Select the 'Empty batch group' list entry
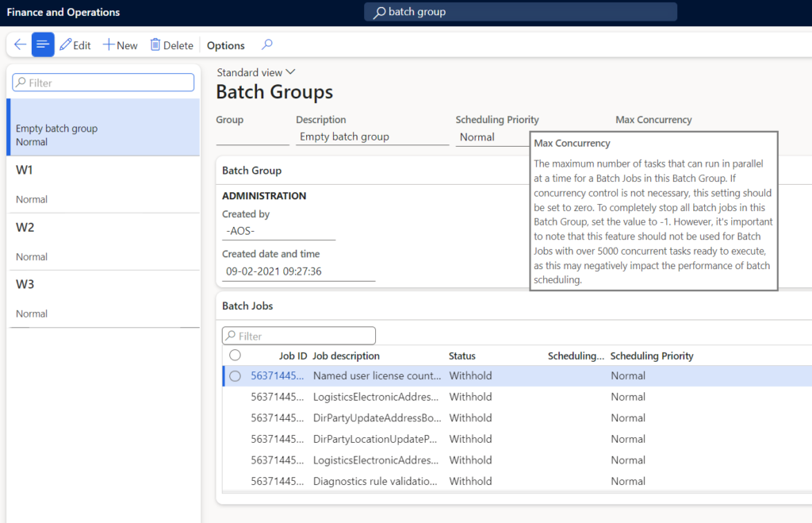This screenshot has height=523, width=812. [x=104, y=128]
